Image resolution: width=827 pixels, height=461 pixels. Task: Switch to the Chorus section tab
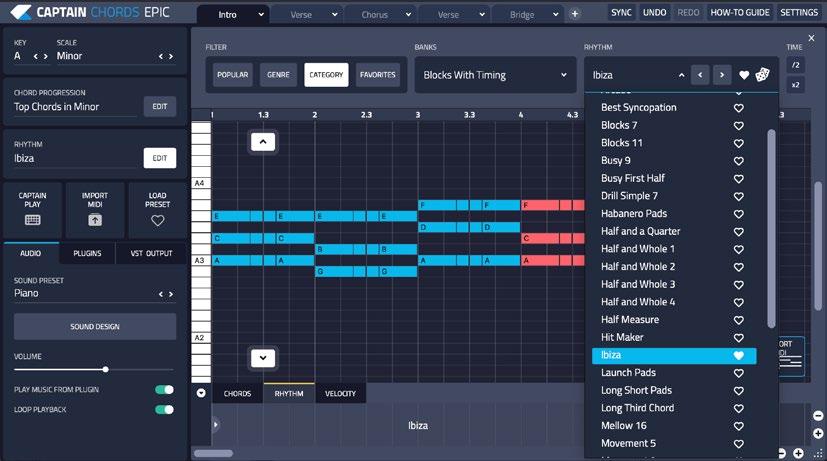point(374,15)
